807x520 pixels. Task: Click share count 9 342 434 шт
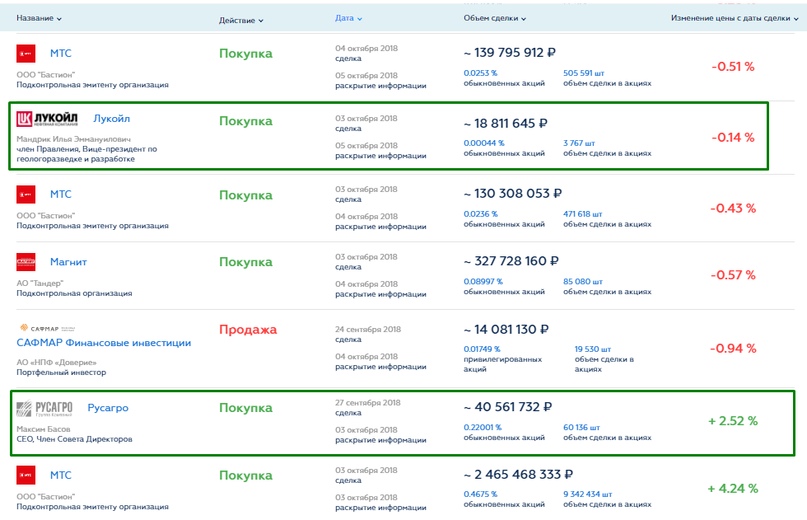coord(588,494)
